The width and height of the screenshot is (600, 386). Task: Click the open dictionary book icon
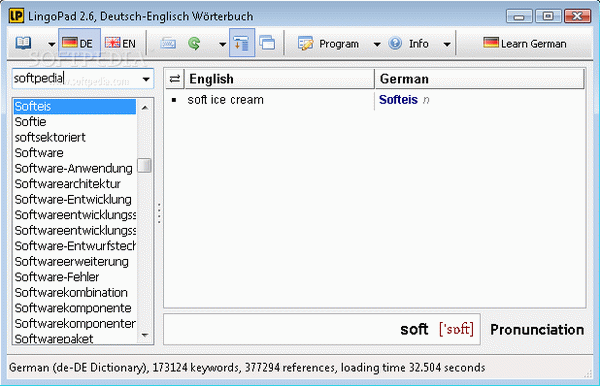click(x=23, y=43)
